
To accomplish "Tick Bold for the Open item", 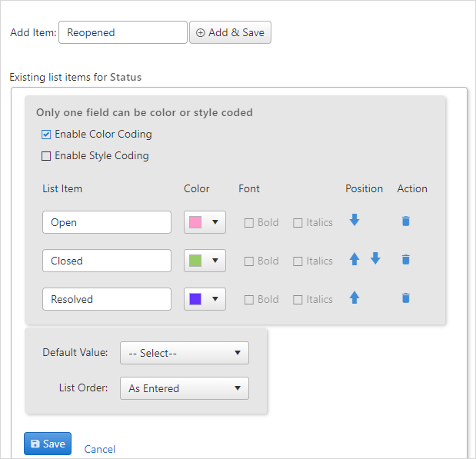I will (249, 223).
